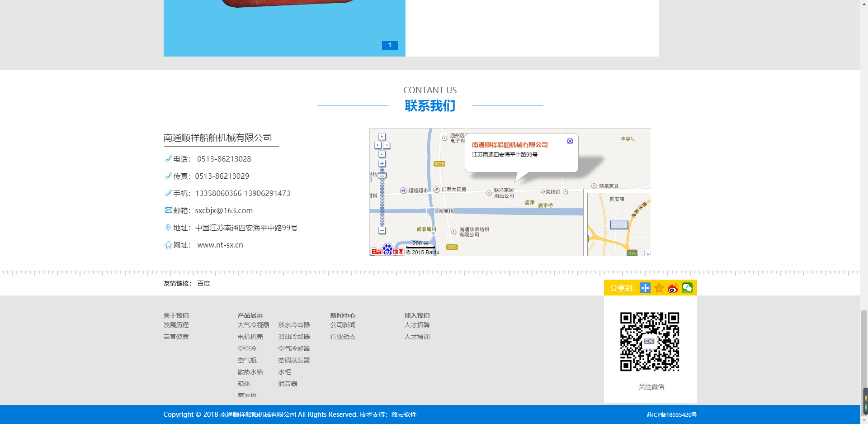Zoom in on map with plus button
This screenshot has width=868, height=424.
382,163
